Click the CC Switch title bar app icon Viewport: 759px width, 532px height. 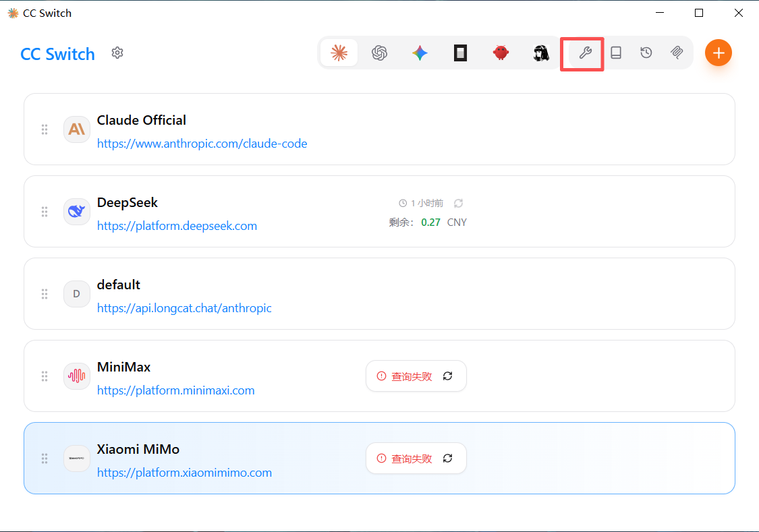click(13, 13)
